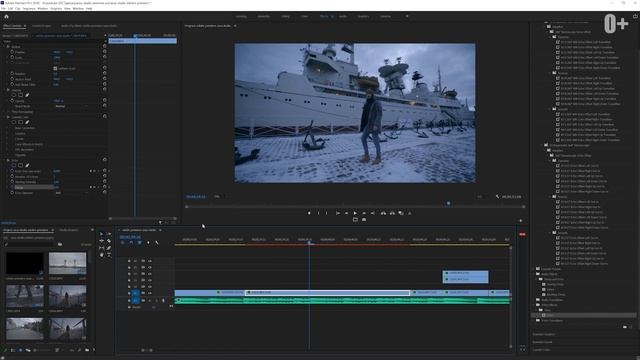Open the Help menu
The image size is (640, 360).
pos(89,8)
